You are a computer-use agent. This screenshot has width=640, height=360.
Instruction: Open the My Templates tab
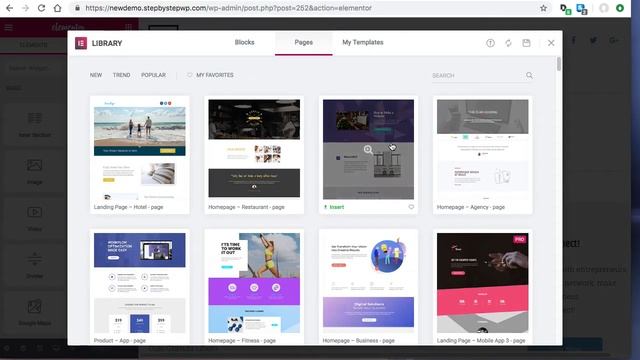[x=363, y=42]
